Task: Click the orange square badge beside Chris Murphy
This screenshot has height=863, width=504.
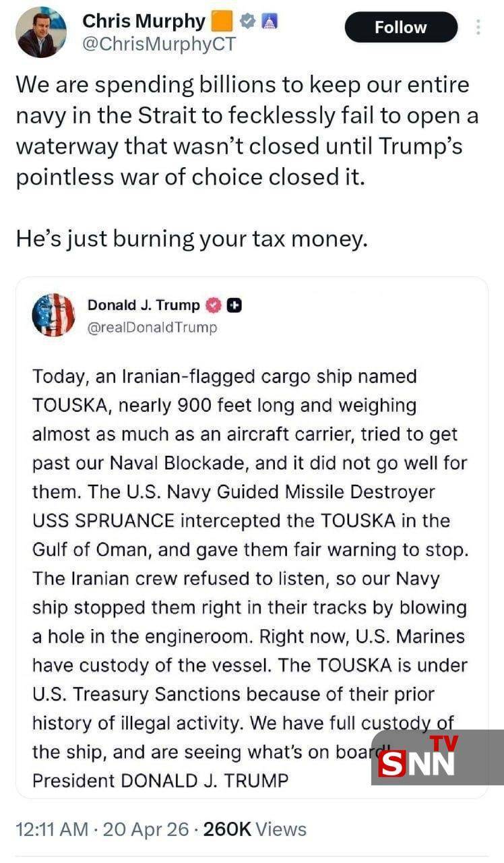Action: pyautogui.click(x=221, y=22)
